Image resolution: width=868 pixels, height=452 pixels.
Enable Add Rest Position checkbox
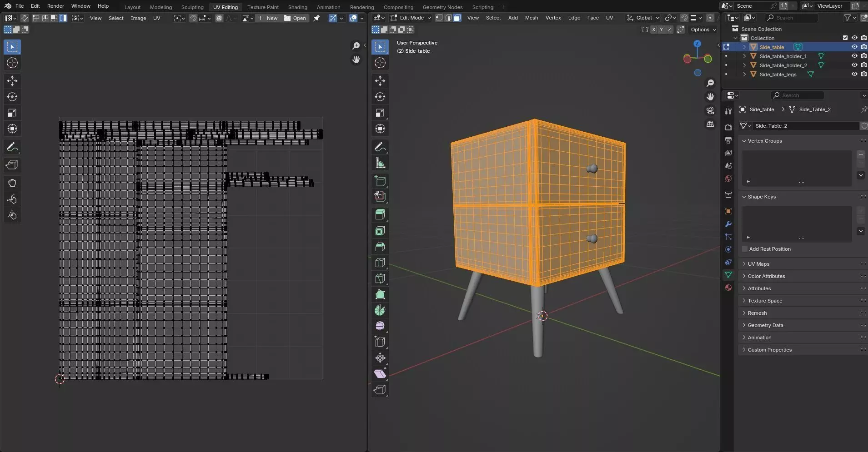(x=745, y=249)
